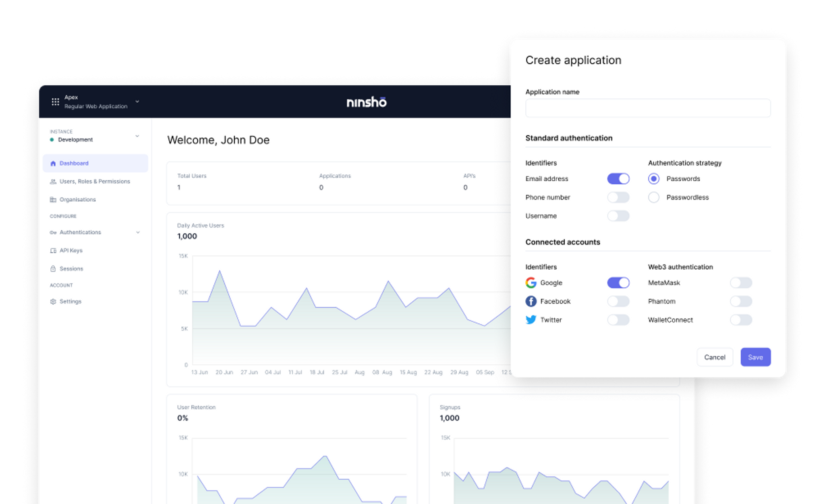Disable the Email address toggle
This screenshot has width=825, height=504.
[x=618, y=179]
